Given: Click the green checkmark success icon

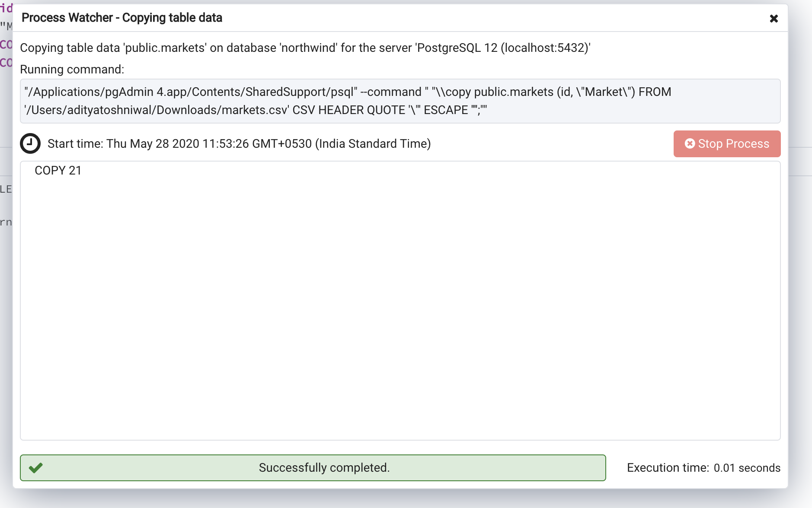Looking at the screenshot, I should [36, 468].
